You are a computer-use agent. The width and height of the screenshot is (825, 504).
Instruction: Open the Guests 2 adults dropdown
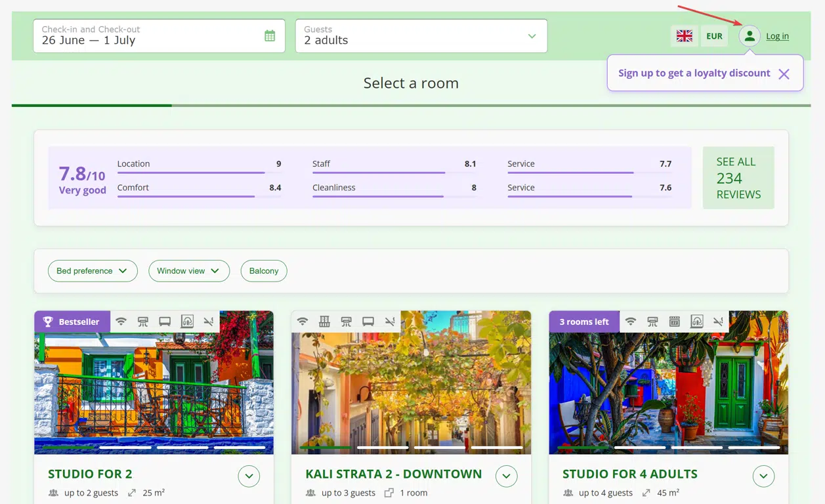click(421, 35)
